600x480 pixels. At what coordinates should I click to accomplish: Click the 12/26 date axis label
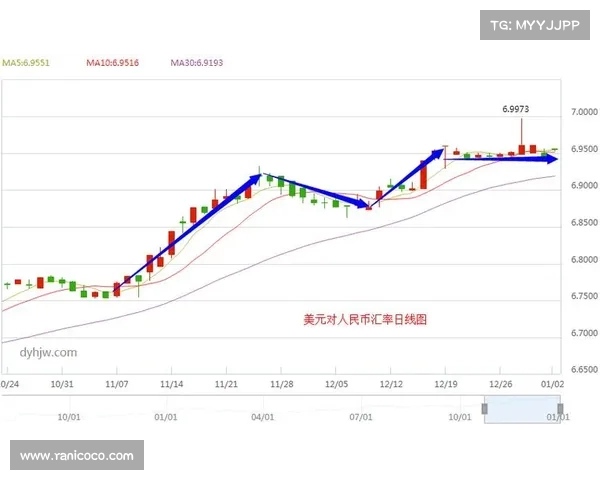coord(501,384)
